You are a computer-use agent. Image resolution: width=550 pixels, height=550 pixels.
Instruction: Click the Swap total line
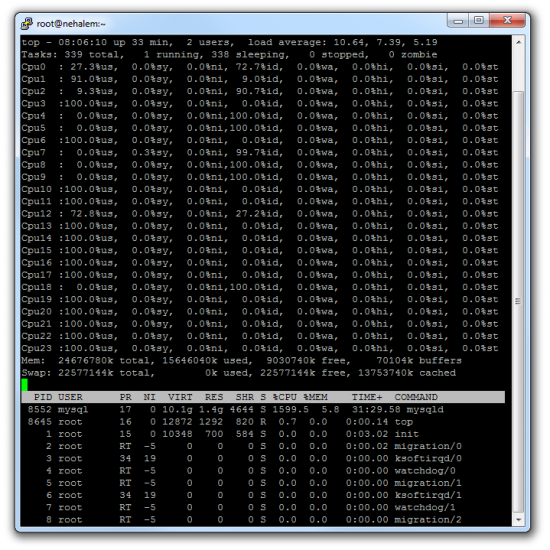point(239,373)
